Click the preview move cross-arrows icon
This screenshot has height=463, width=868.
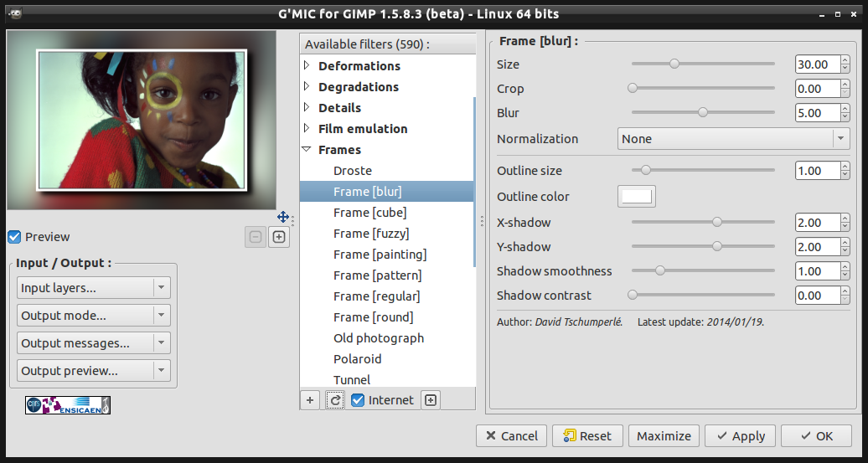click(283, 216)
